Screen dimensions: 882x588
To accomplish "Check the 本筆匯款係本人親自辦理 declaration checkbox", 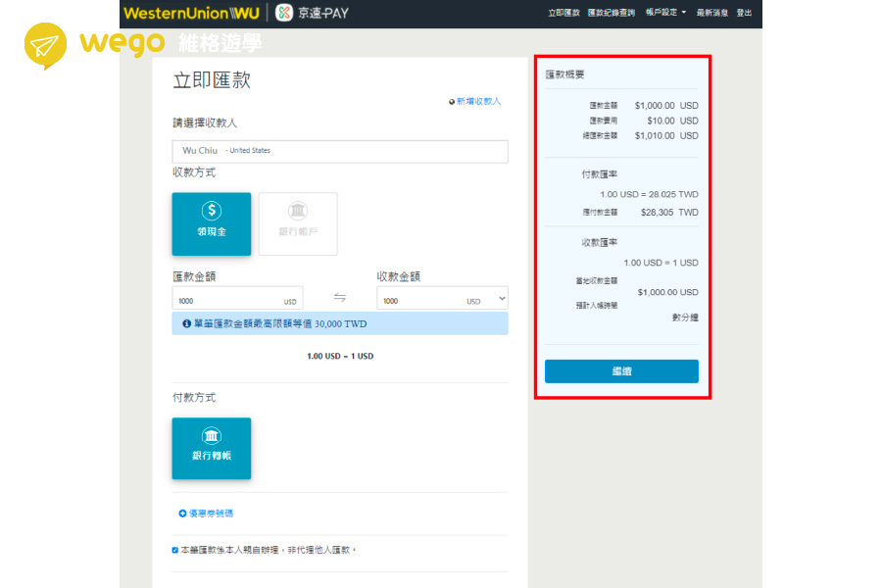I will 174,550.
